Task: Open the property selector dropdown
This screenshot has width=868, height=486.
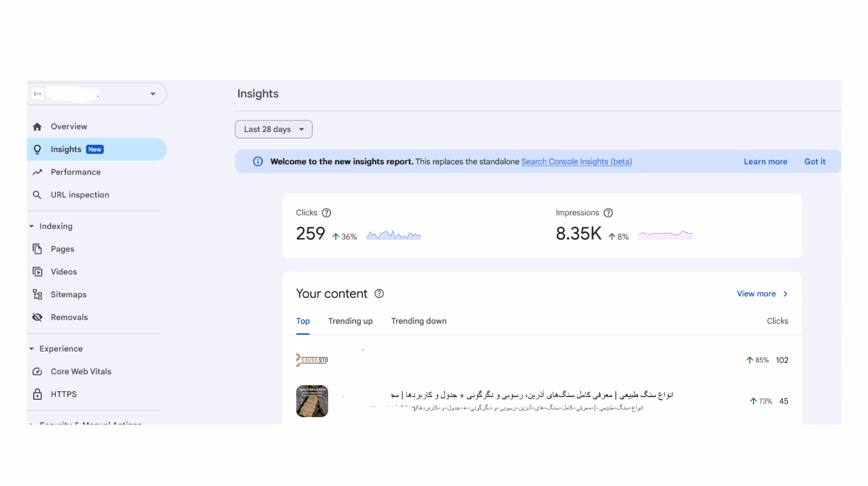Action: [152, 93]
